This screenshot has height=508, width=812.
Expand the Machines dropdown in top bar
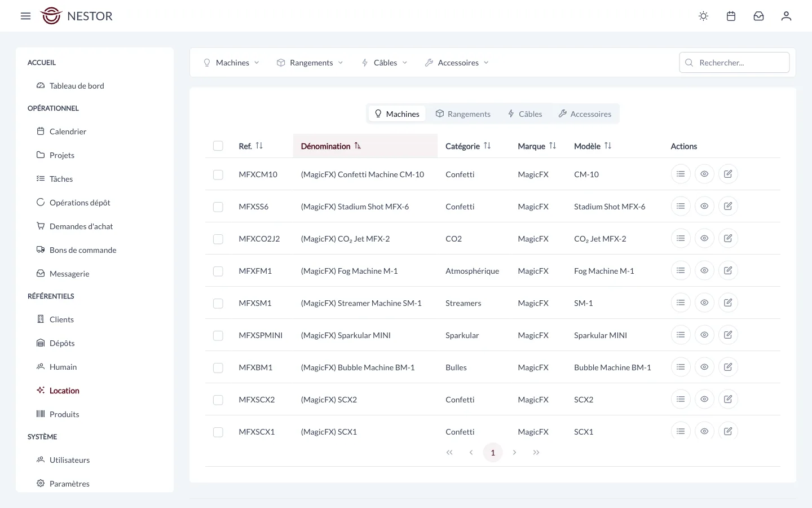[x=231, y=63]
